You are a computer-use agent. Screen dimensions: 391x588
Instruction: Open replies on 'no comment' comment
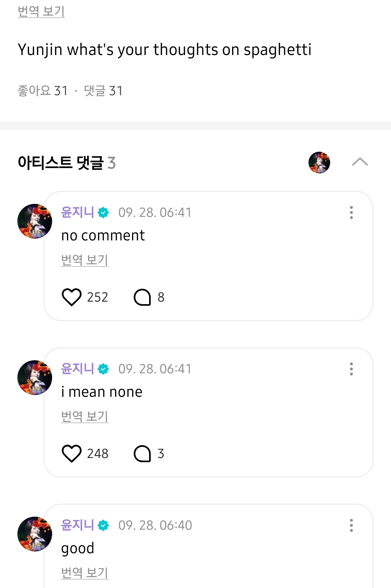pos(142,297)
